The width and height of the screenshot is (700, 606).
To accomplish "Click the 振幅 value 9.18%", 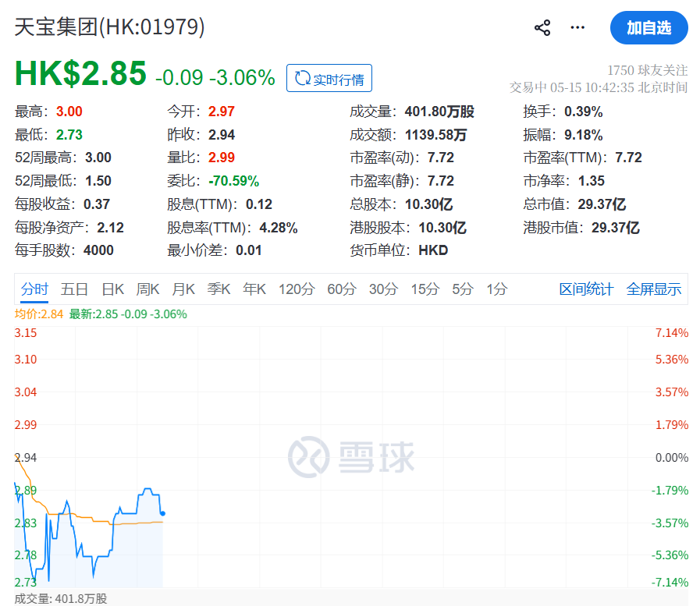I will tap(584, 135).
